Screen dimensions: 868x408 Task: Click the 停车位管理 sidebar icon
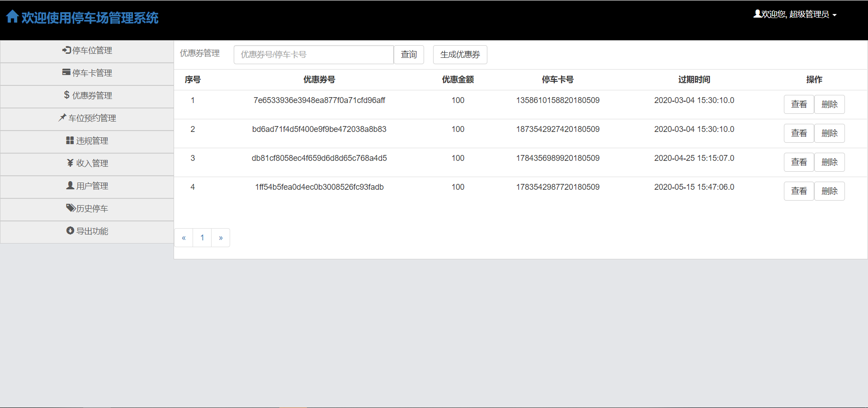tap(66, 50)
